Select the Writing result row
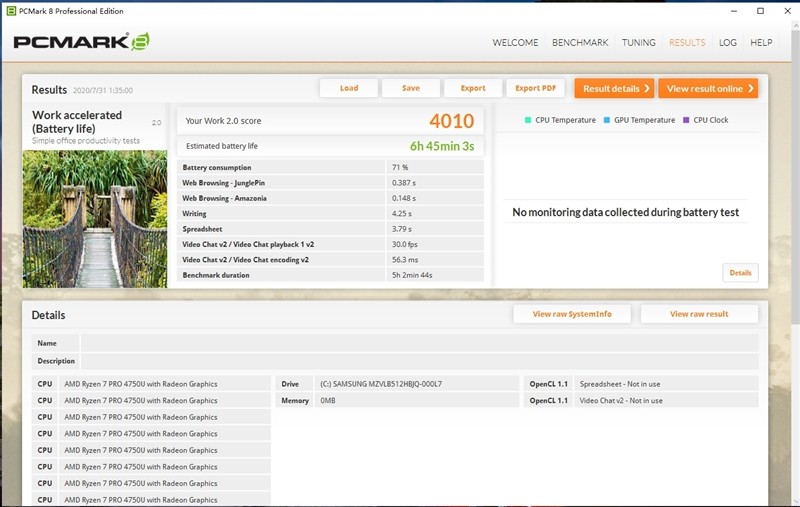Screen dimensions: 800x507 [x=330, y=214]
